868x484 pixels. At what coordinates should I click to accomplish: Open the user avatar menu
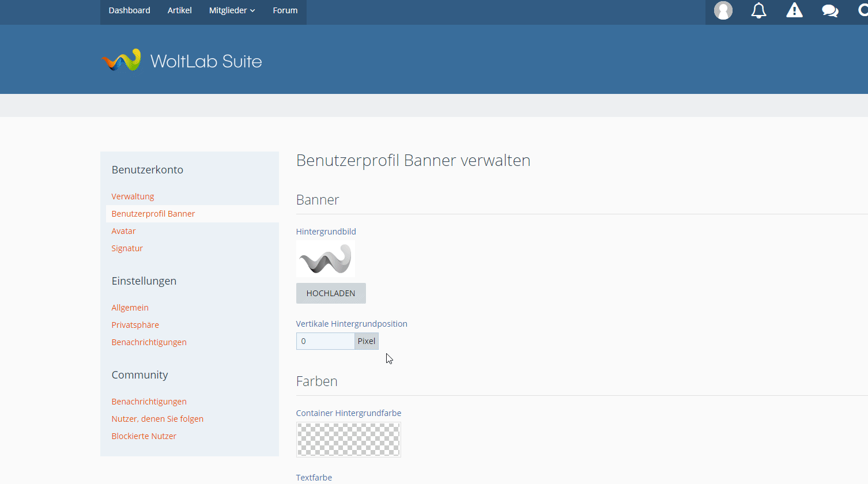pos(723,10)
